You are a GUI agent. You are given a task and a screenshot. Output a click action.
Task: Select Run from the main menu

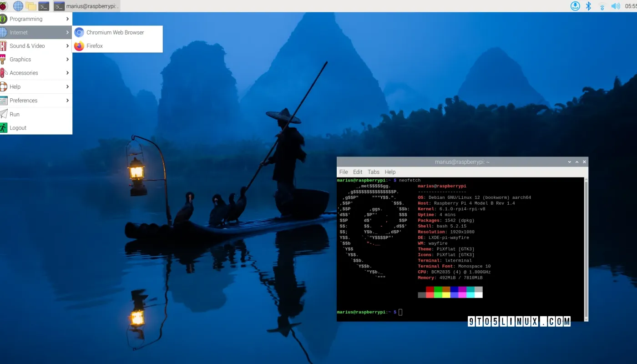(14, 114)
